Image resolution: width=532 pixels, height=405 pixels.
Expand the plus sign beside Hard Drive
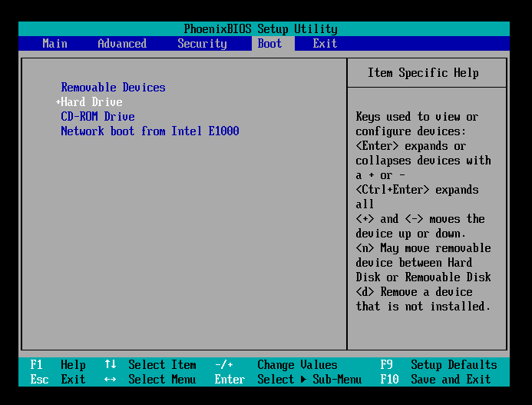coord(58,102)
